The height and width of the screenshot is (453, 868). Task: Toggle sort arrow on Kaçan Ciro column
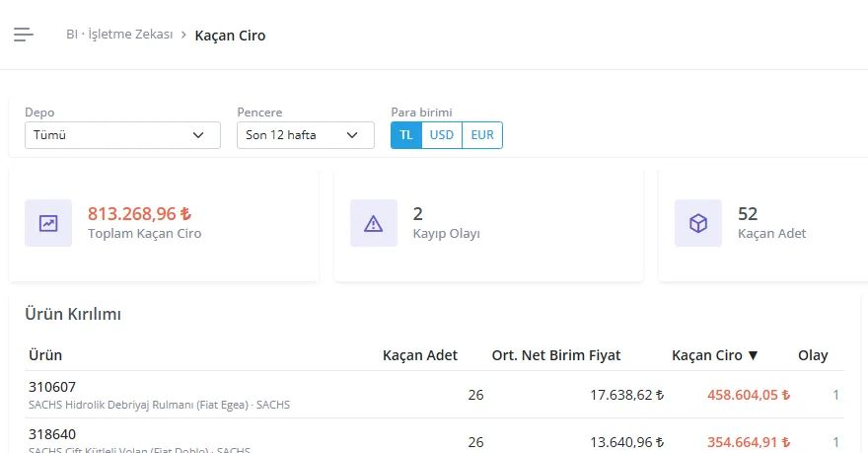[x=753, y=355]
